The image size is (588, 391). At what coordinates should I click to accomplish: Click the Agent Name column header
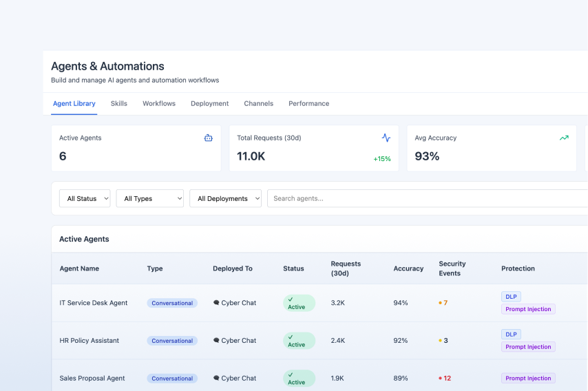point(79,268)
